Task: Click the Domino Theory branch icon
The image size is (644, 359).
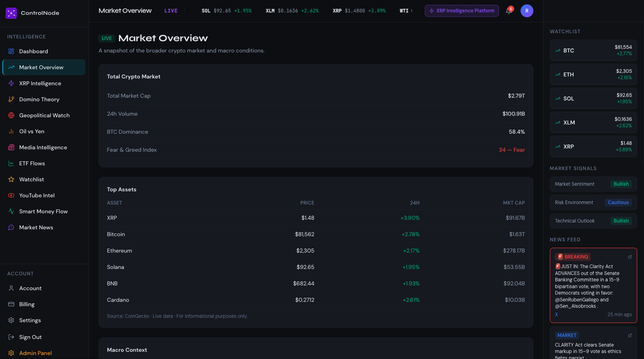Action: pyautogui.click(x=11, y=99)
